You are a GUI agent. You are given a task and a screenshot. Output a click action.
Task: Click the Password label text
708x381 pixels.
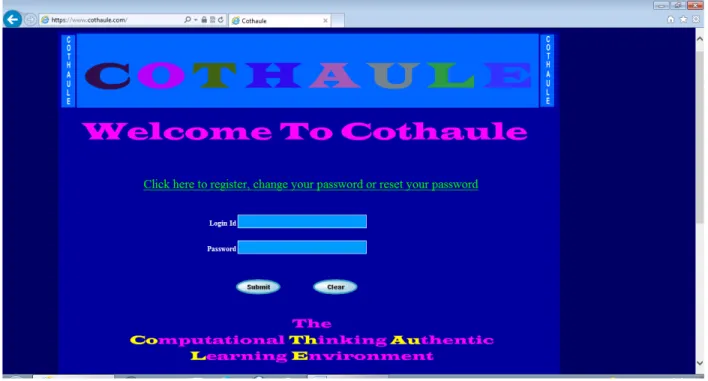click(x=221, y=249)
